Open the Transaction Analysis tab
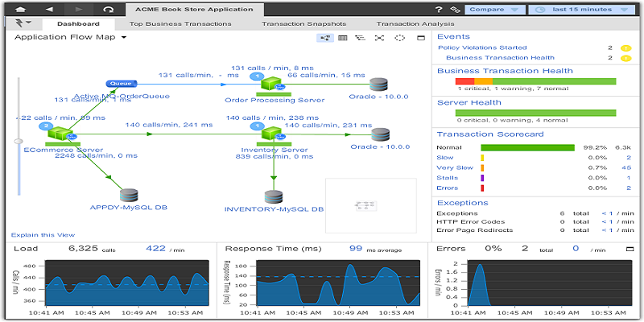The height and width of the screenshot is (322, 644). coord(415,24)
